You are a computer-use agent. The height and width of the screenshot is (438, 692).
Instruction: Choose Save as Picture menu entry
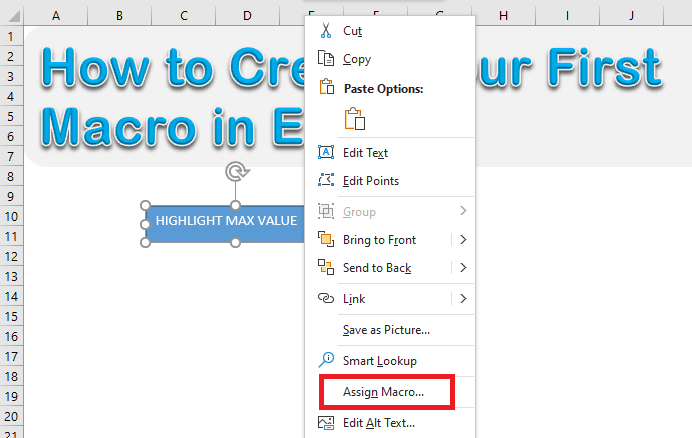pyautogui.click(x=390, y=330)
